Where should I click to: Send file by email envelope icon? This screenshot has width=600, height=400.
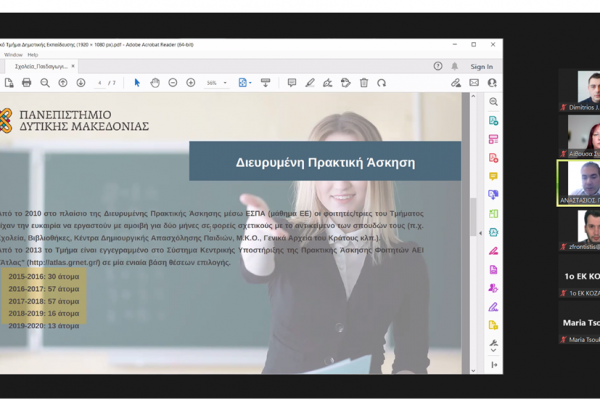pyautogui.click(x=474, y=83)
